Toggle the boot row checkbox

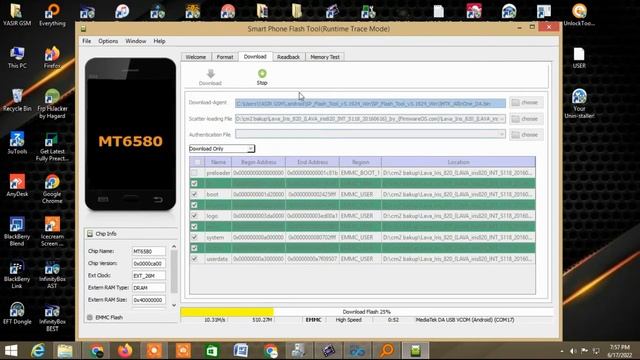(194, 194)
